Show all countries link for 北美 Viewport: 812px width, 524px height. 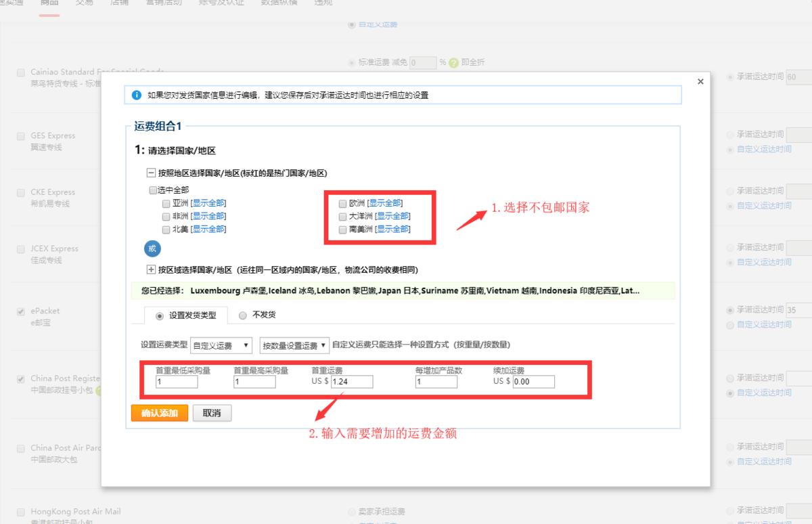pyautogui.click(x=208, y=230)
